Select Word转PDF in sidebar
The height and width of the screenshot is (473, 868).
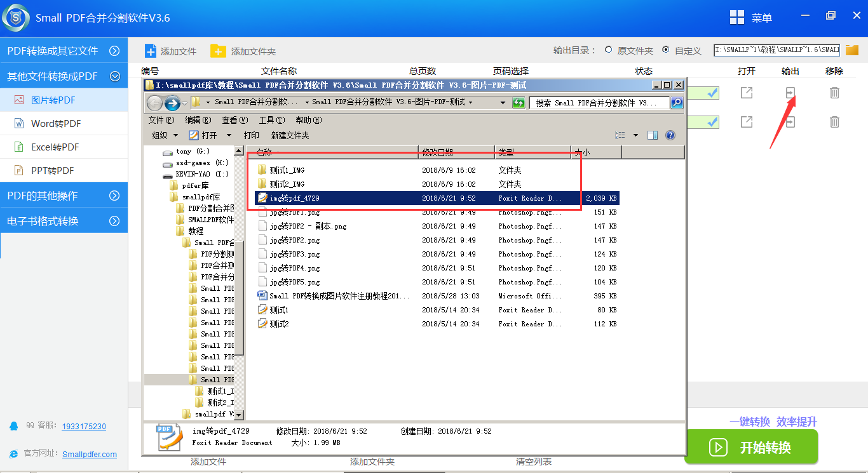pyautogui.click(x=64, y=123)
